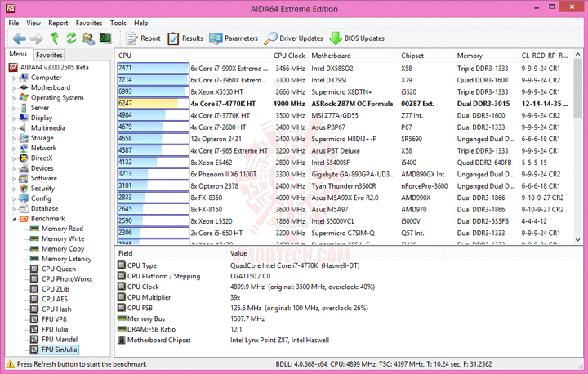This screenshot has height=374, width=588.
Task: Select Memory Read benchmark
Action: click(62, 229)
